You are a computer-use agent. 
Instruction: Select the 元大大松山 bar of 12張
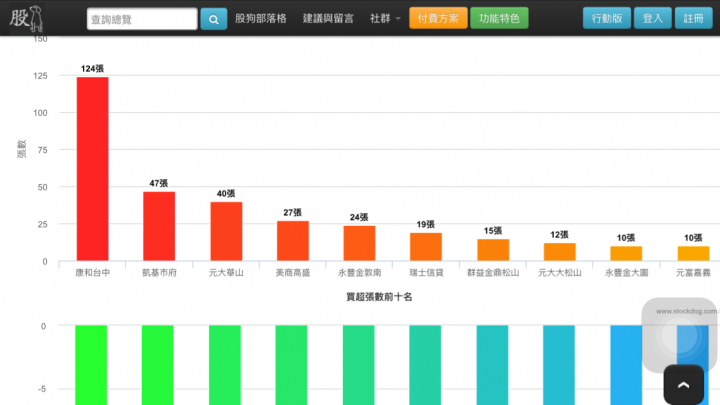coord(559,252)
